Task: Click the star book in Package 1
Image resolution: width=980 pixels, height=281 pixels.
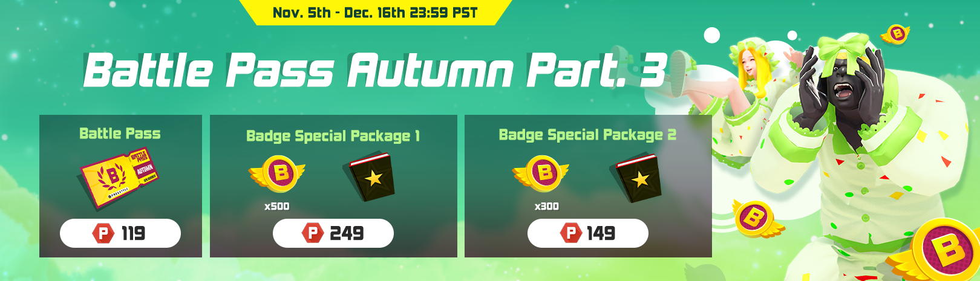Action: pyautogui.click(x=369, y=176)
